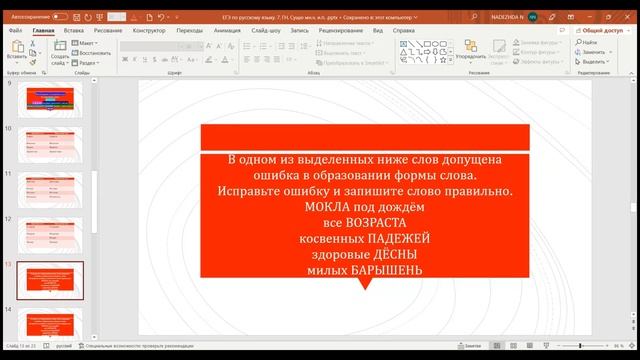Switch to the Анимация tab

(x=227, y=31)
